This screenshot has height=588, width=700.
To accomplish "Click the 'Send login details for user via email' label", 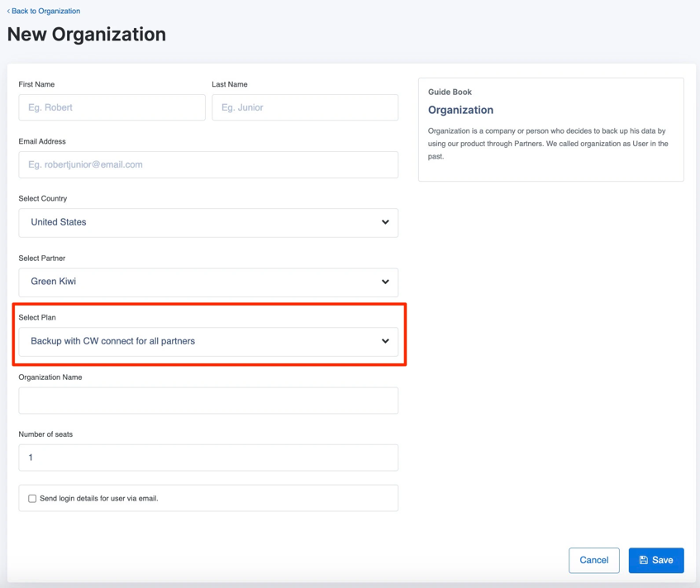I will pyautogui.click(x=98, y=499).
